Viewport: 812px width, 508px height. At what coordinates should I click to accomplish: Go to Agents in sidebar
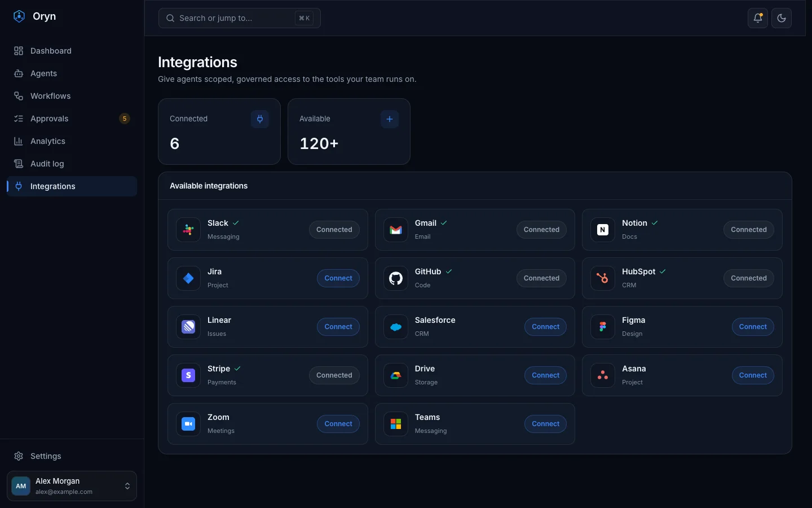(72, 73)
